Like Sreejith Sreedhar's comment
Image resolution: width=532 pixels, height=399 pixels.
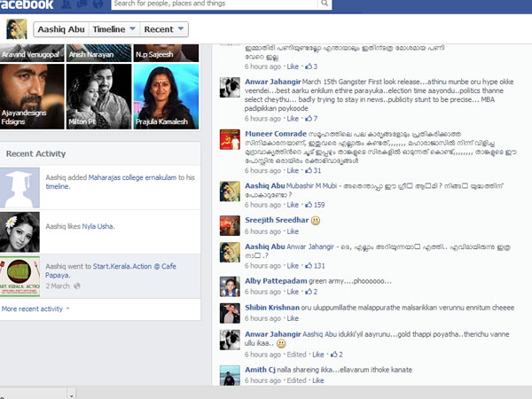293,231
